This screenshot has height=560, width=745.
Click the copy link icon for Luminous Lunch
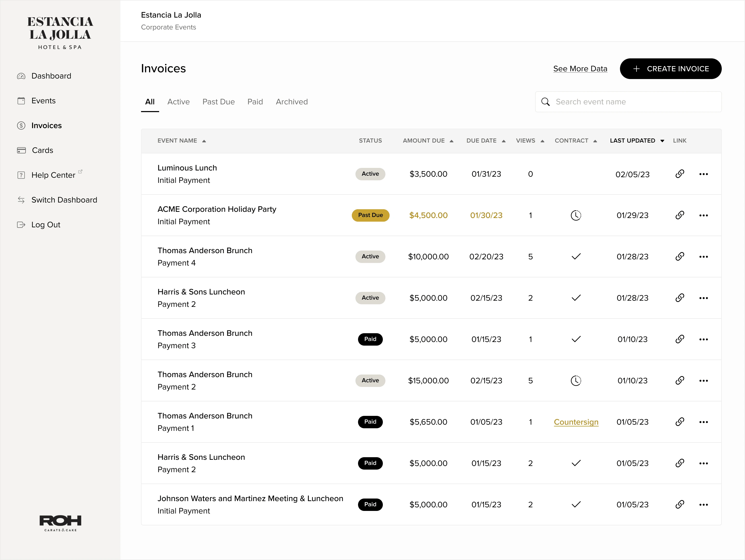680,174
